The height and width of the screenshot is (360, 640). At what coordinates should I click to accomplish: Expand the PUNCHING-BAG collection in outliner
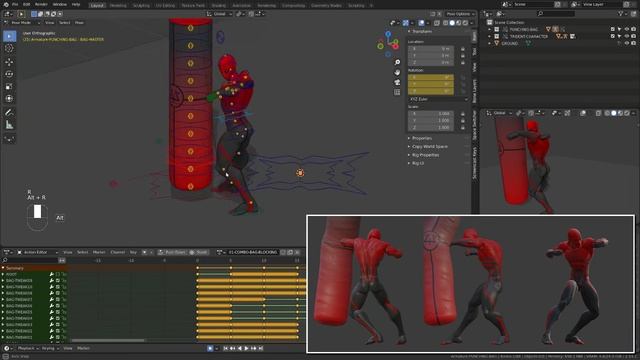pos(489,29)
